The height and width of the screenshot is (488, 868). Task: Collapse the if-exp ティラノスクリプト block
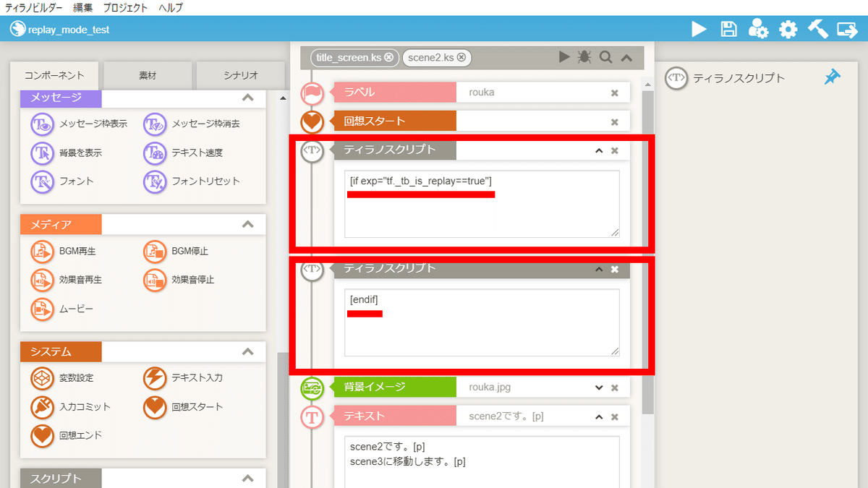coord(598,150)
